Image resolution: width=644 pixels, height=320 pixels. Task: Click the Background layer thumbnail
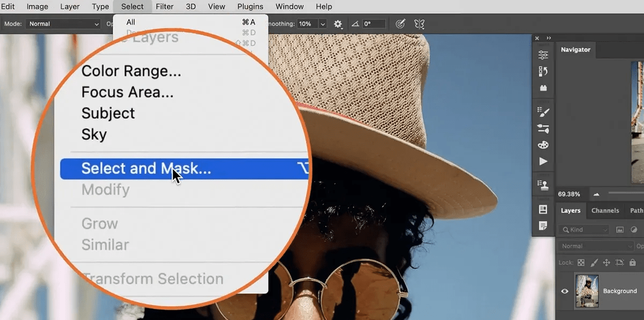tap(586, 291)
